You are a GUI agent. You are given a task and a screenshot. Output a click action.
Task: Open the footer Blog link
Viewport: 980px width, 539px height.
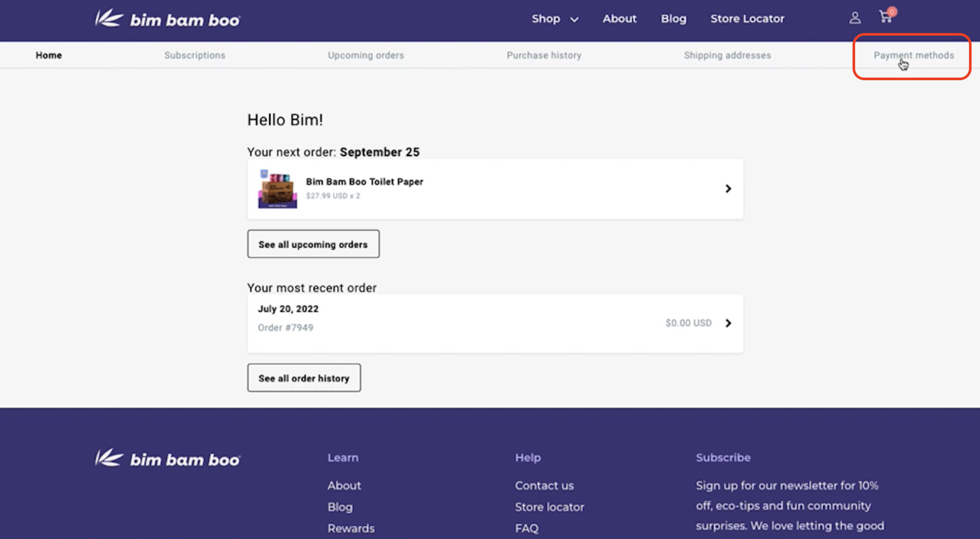point(340,507)
